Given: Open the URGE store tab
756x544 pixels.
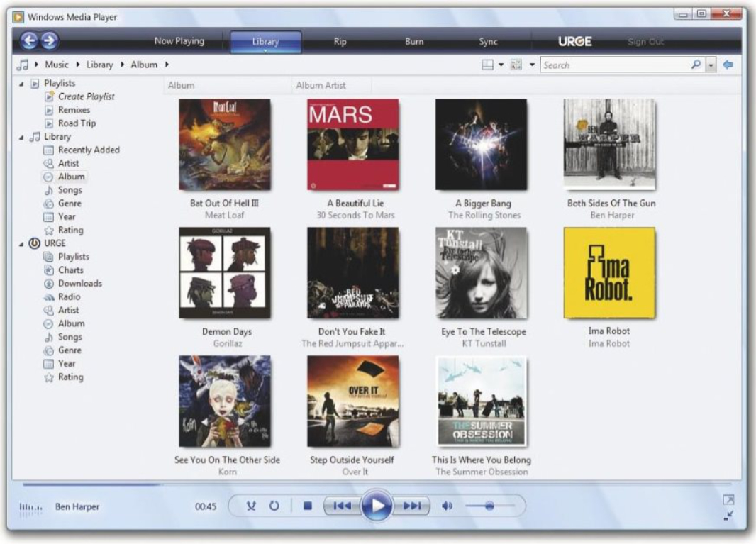Looking at the screenshot, I should click(x=574, y=41).
